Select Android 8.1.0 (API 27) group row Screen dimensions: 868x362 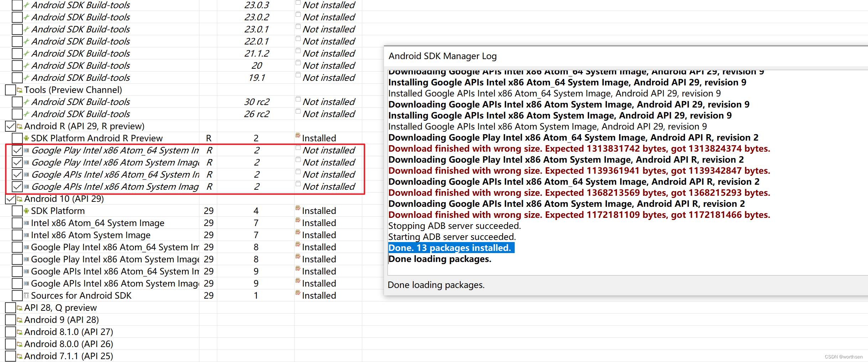[x=181, y=332]
